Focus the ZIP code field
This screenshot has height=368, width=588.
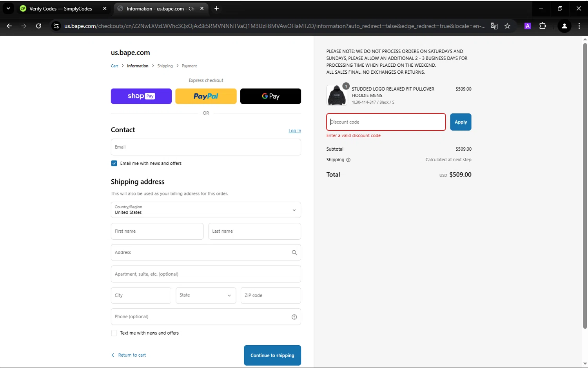click(271, 295)
